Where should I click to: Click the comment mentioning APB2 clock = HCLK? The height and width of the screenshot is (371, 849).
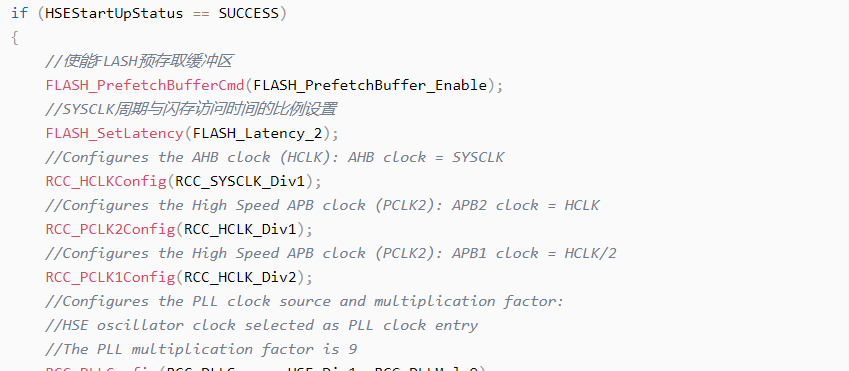coord(323,205)
